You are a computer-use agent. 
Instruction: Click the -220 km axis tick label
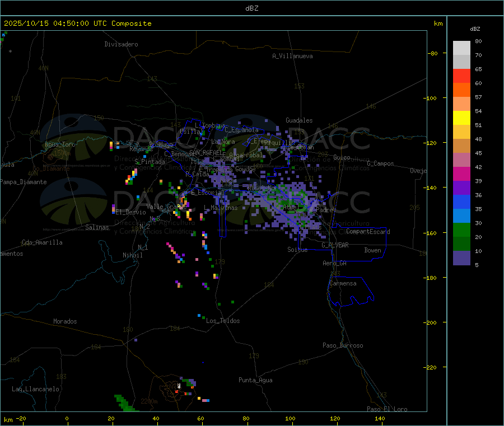pos(431,368)
